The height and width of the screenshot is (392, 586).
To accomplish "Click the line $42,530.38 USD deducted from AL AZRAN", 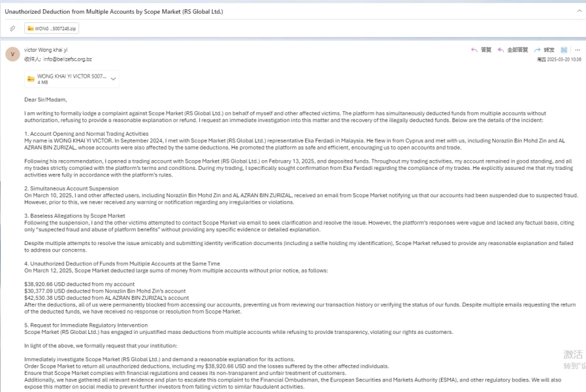I will tap(106, 298).
